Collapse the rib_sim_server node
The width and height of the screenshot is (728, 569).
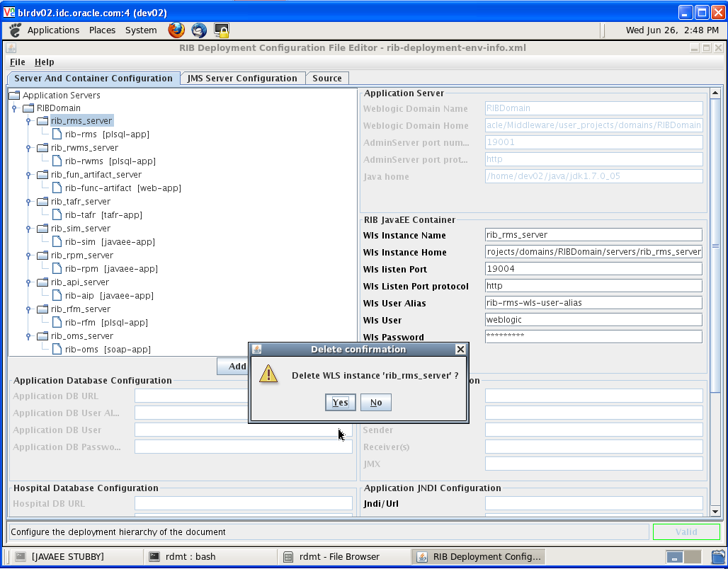click(28, 229)
